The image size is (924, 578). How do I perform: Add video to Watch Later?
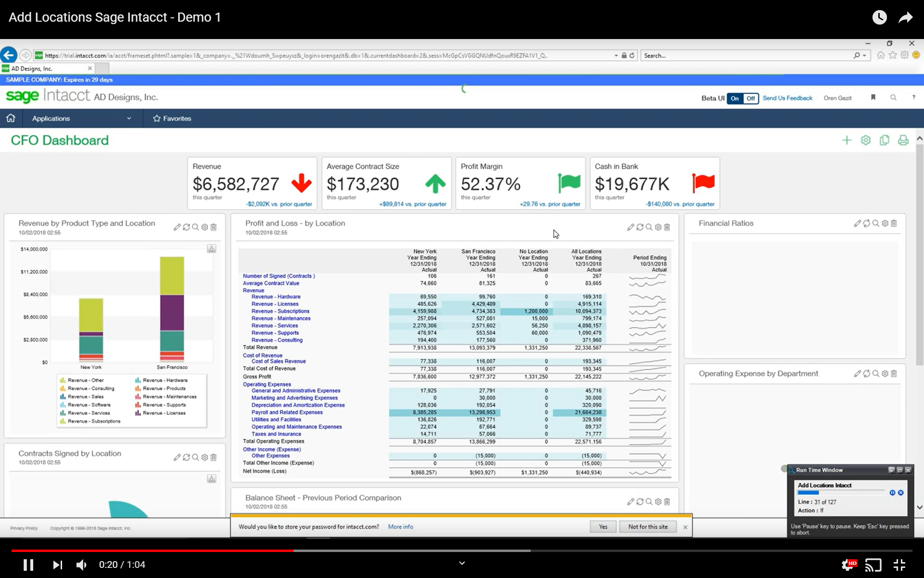point(879,17)
